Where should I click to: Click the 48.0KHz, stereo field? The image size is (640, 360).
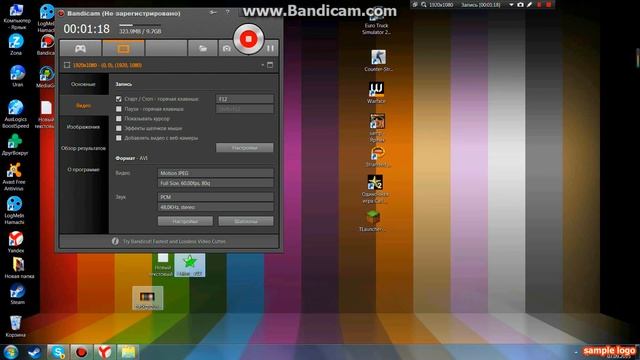point(216,207)
